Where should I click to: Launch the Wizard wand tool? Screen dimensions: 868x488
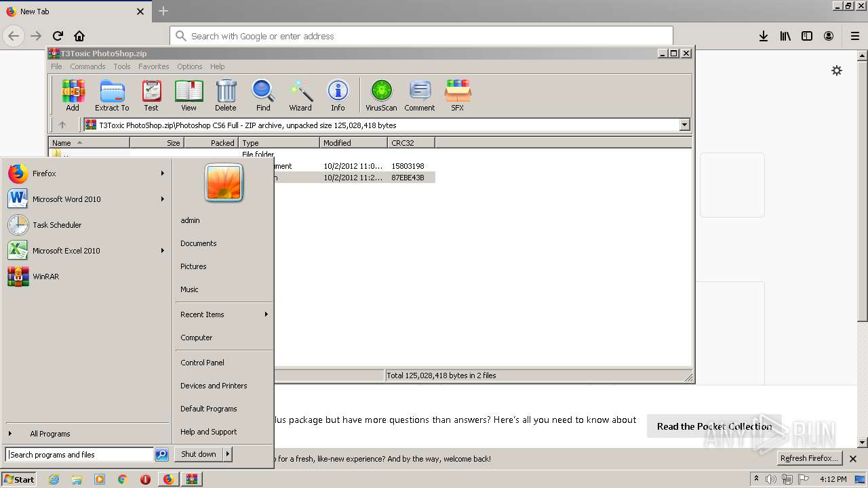pos(300,95)
